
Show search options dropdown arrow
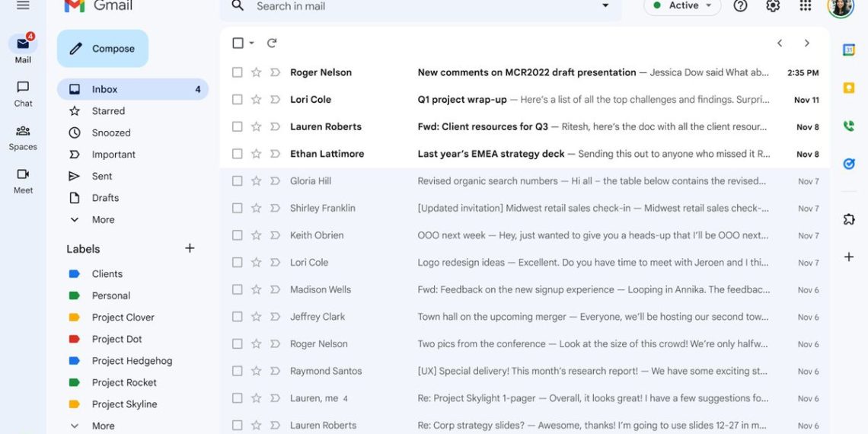(605, 6)
